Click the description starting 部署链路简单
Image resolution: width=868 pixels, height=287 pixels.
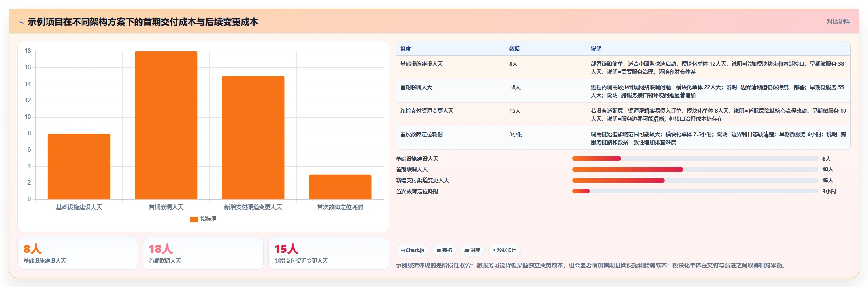click(718, 68)
